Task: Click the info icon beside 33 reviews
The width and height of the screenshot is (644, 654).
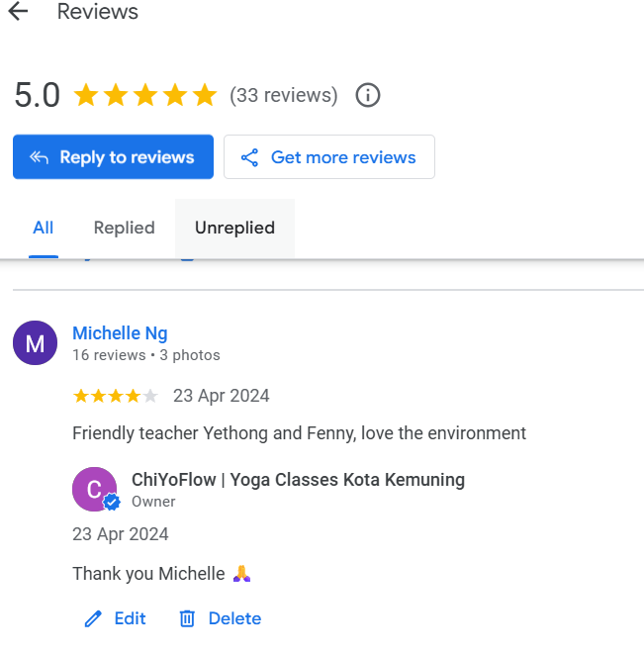Action: (368, 96)
